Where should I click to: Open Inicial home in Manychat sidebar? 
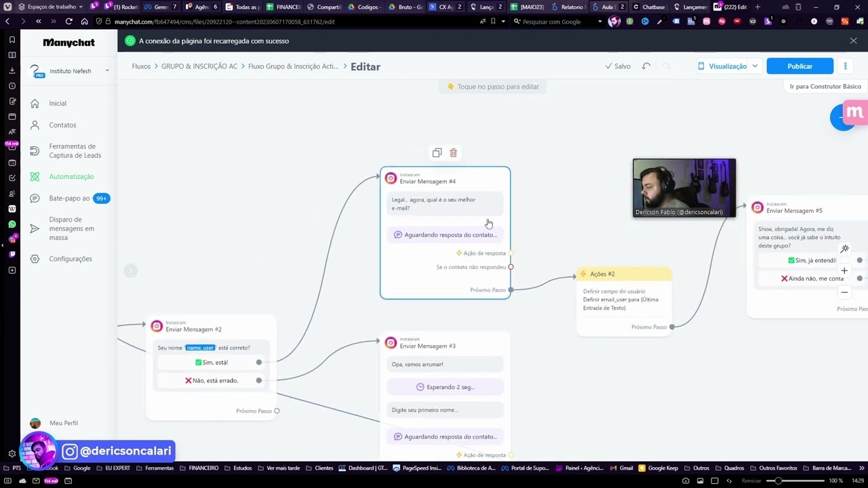[58, 104]
